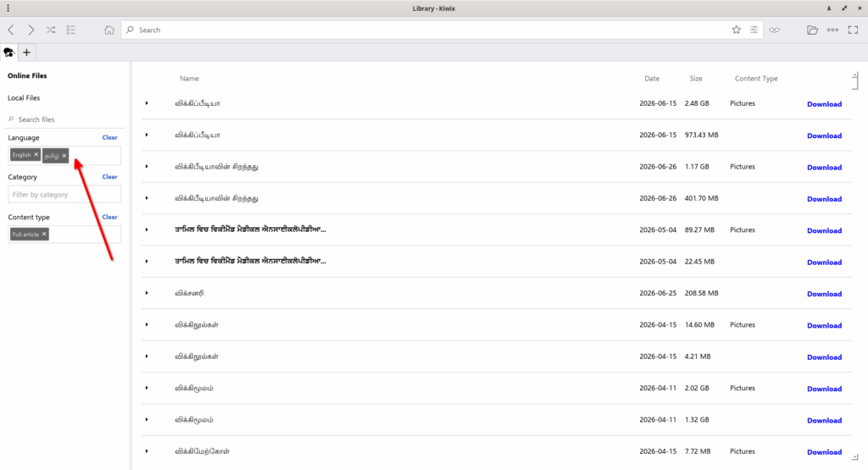Expand the 2.48 GB file row
Screen dimensions: 868x470
147,103
